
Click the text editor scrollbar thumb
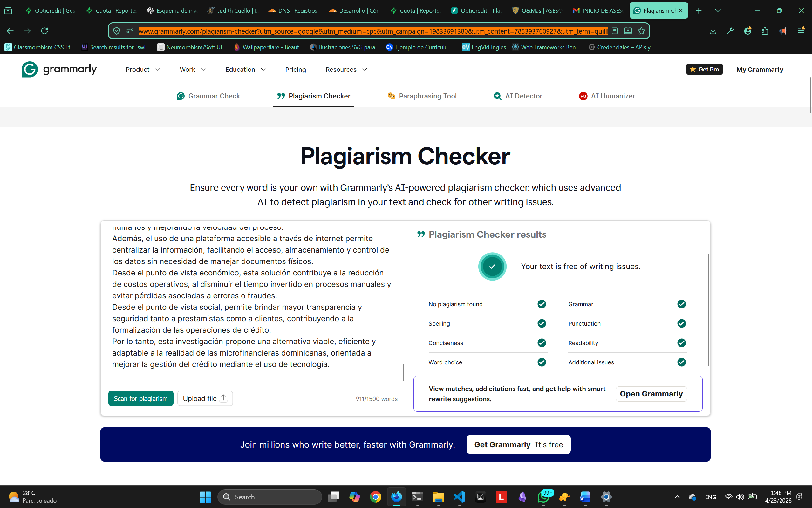pos(403,372)
